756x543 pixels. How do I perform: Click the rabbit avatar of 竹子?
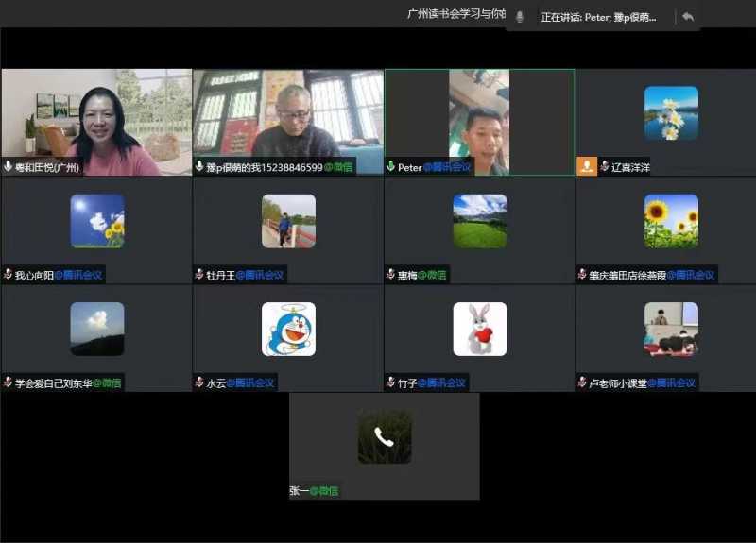[x=479, y=329]
